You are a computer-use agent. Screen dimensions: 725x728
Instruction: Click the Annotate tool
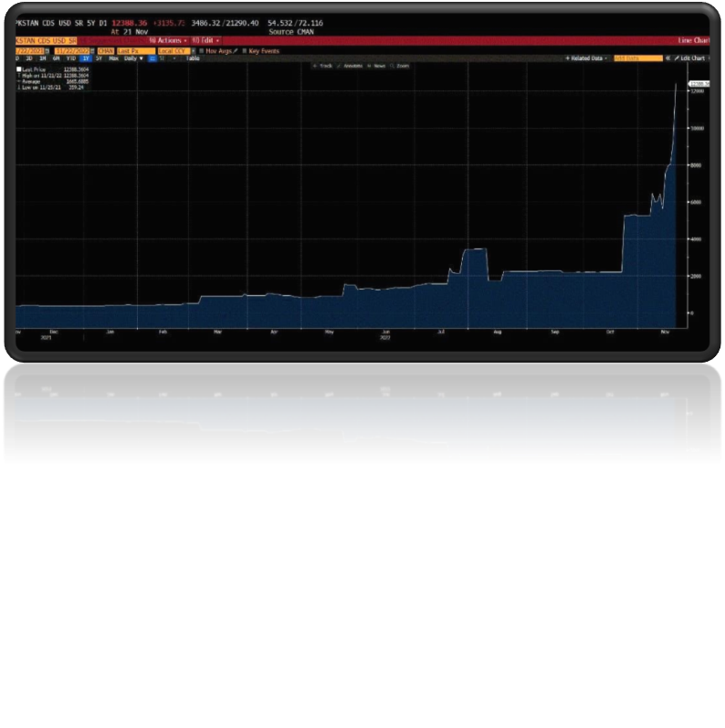(x=350, y=66)
